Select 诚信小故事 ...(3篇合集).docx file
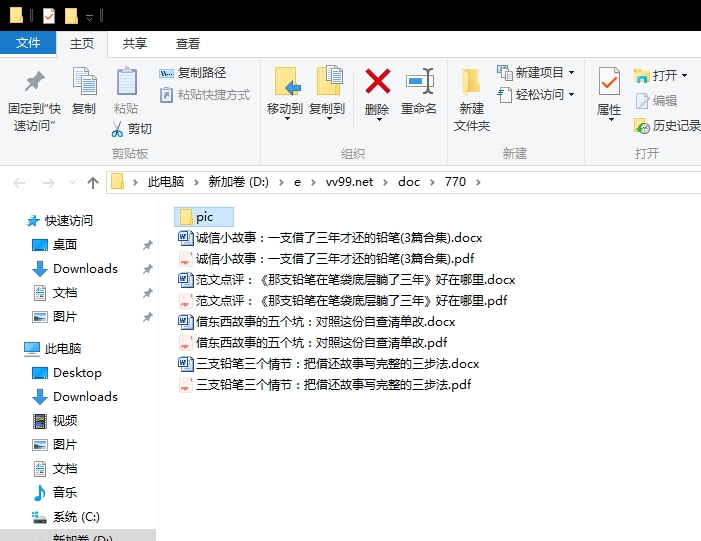 click(x=330, y=238)
